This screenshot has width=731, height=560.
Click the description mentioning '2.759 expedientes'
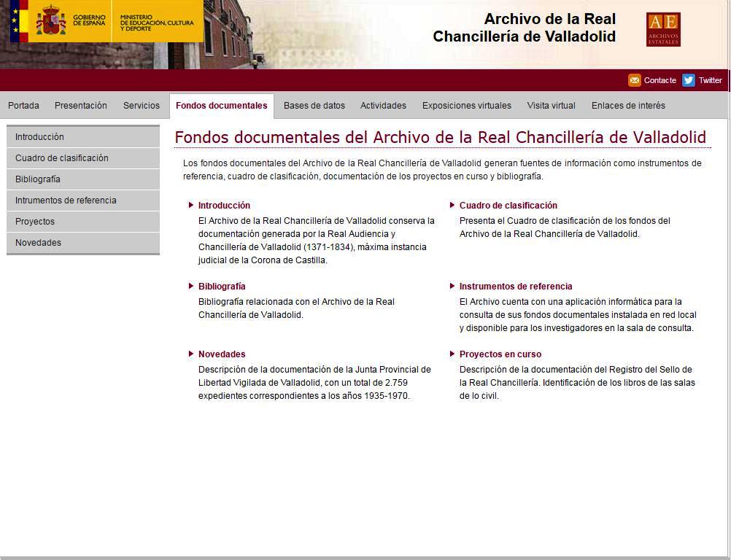[x=314, y=383]
